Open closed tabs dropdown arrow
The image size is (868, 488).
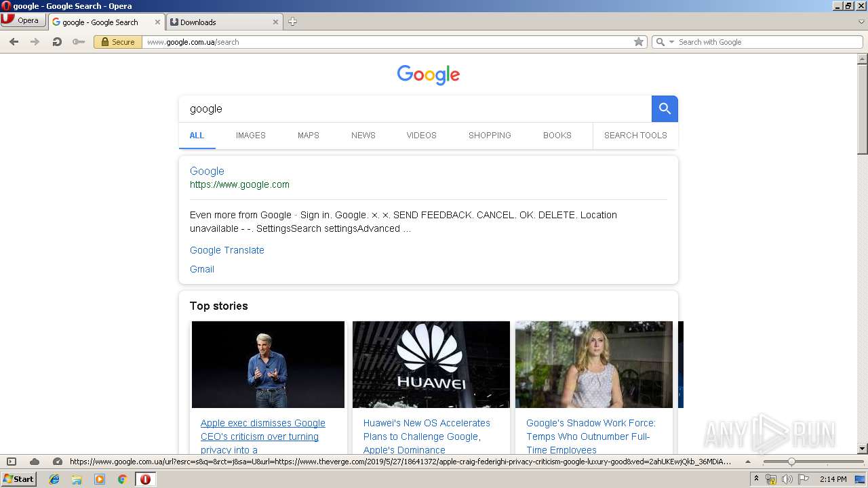[x=861, y=22]
